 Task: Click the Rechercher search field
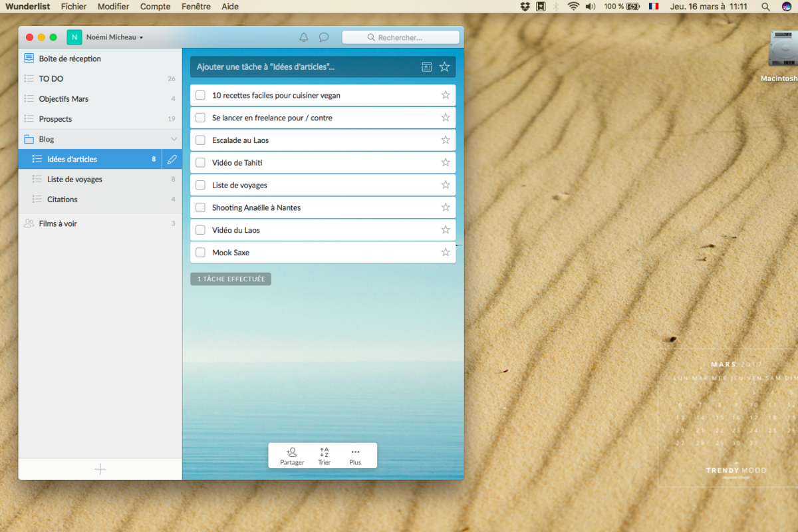400,37
